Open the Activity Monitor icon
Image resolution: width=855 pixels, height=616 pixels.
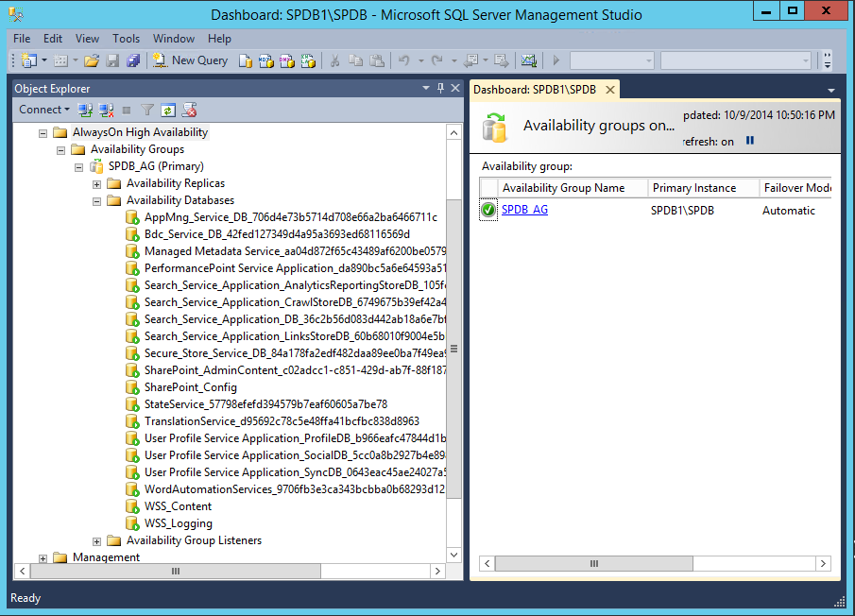(528, 60)
